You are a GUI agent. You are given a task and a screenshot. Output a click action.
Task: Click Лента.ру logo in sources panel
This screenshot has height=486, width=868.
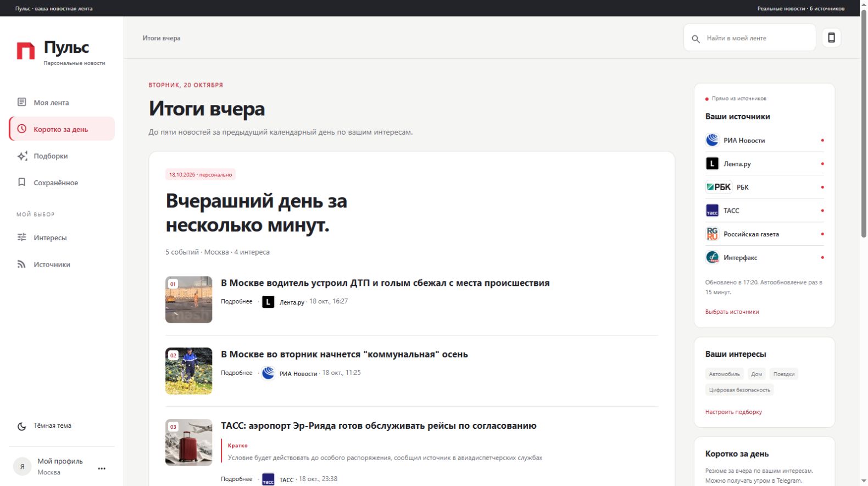tap(712, 163)
